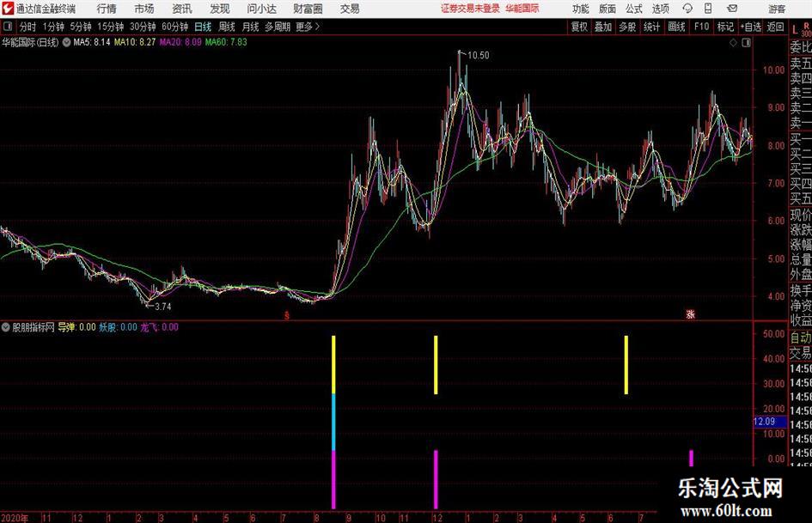Open the 版面 menu

pyautogui.click(x=607, y=9)
